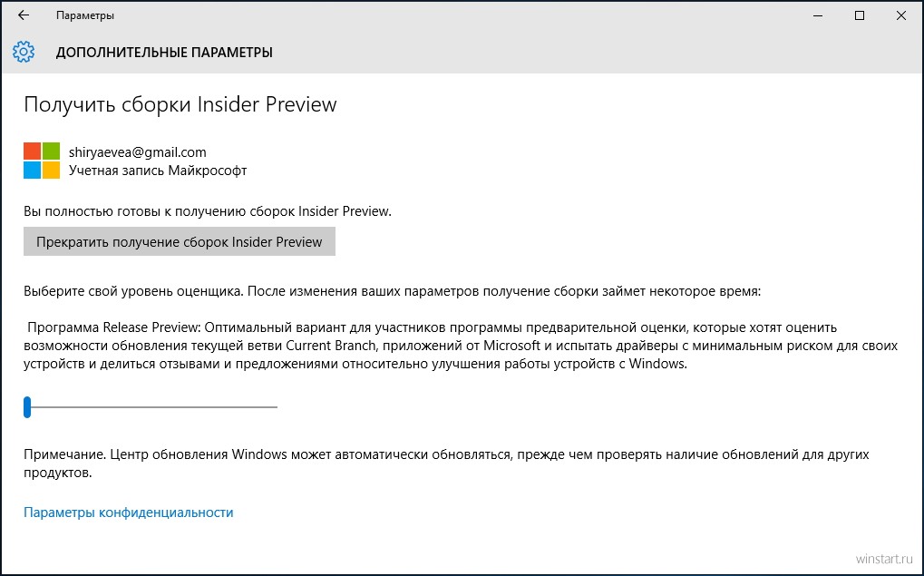Click Вы полностью готовы status text
This screenshot has width=924, height=576.
tap(208, 211)
